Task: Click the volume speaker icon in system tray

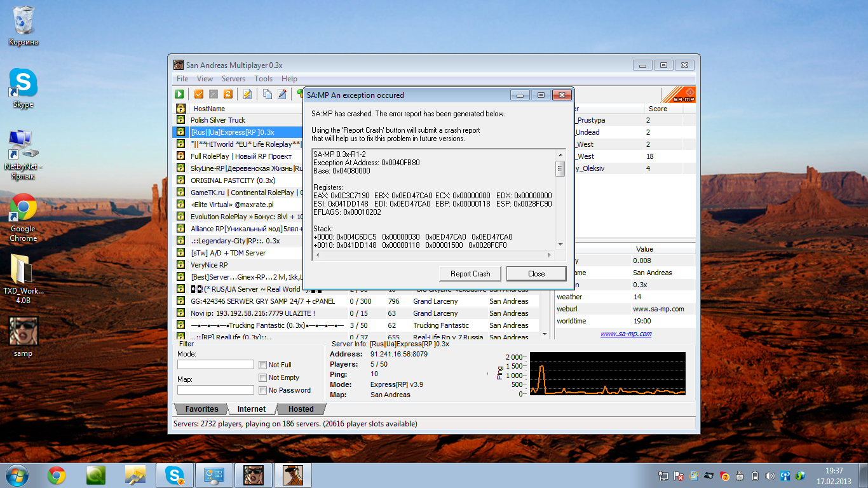Action: pos(770,475)
